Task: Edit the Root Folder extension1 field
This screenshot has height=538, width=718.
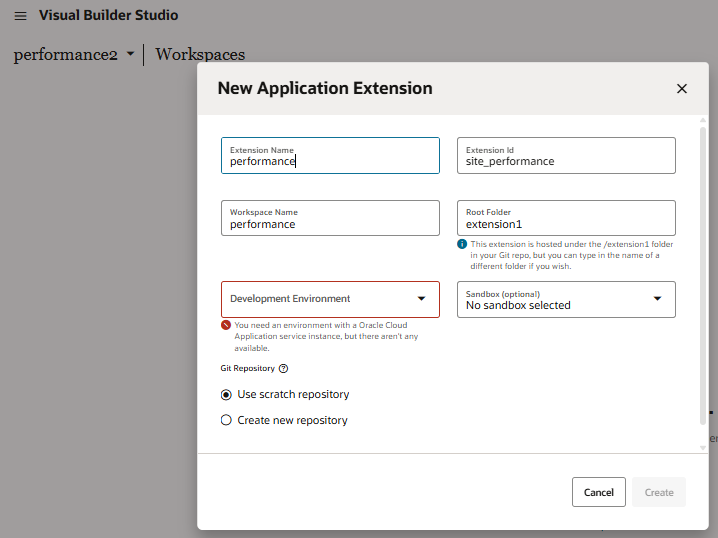Action: pos(566,218)
